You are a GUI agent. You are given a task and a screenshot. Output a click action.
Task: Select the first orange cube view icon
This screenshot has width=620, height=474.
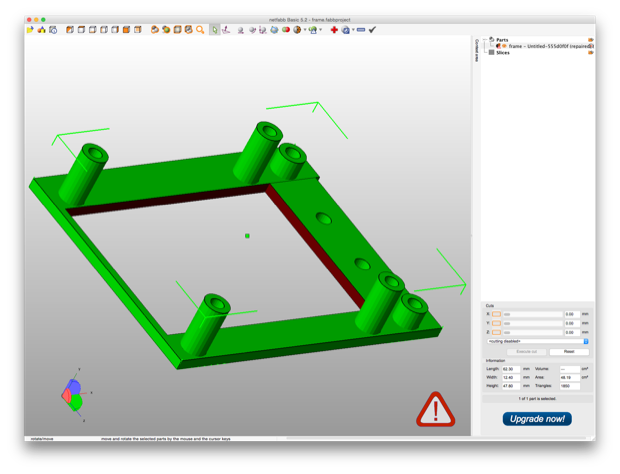tap(70, 30)
